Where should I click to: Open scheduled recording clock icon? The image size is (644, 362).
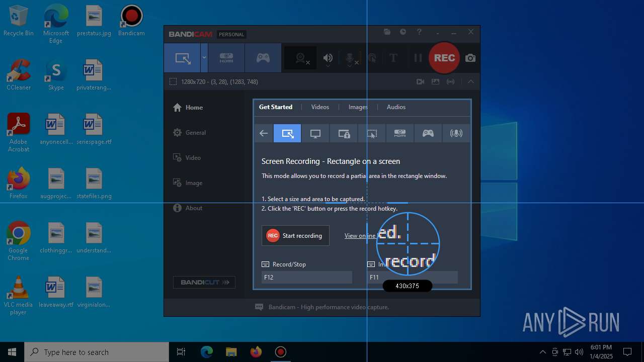pos(403,32)
